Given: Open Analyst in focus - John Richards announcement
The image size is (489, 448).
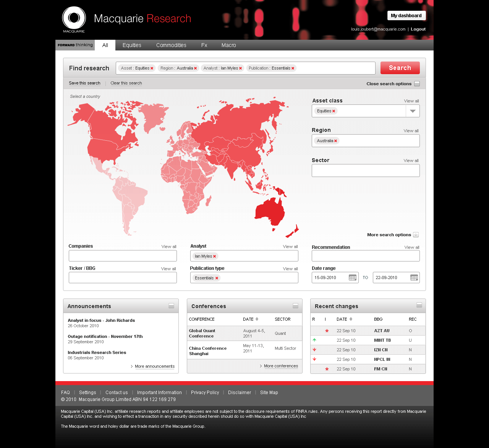Looking at the screenshot, I should pos(101,320).
